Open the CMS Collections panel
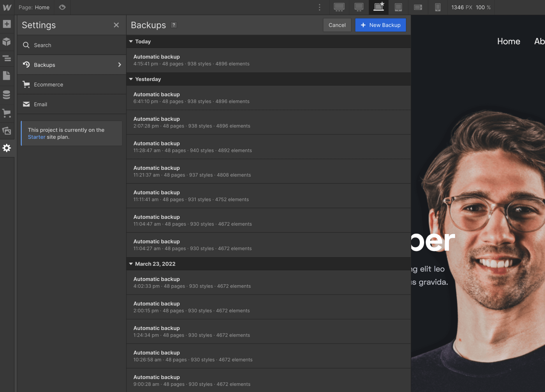This screenshot has height=392, width=545. 7,95
